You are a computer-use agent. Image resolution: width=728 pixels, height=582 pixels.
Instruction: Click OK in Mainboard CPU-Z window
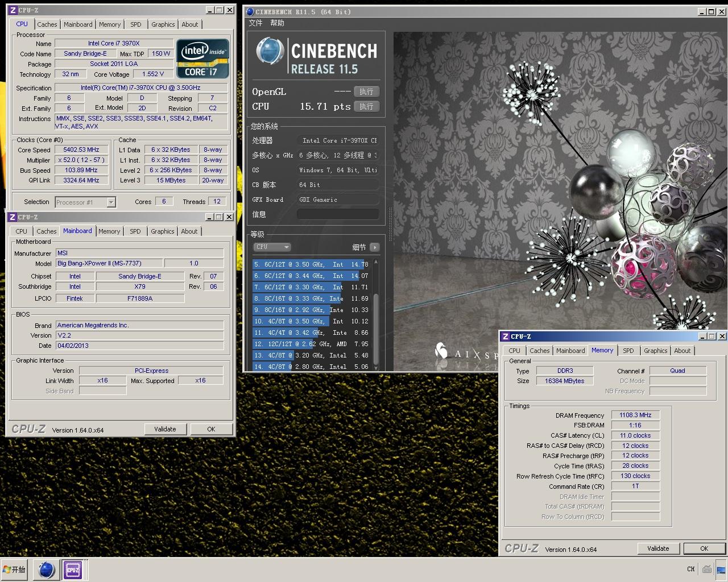pos(211,429)
